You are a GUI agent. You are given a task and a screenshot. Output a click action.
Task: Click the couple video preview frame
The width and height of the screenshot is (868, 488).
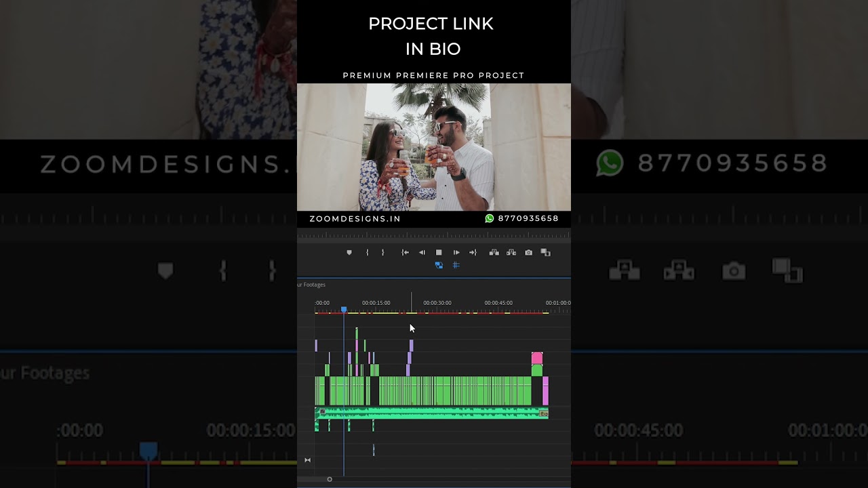click(434, 147)
